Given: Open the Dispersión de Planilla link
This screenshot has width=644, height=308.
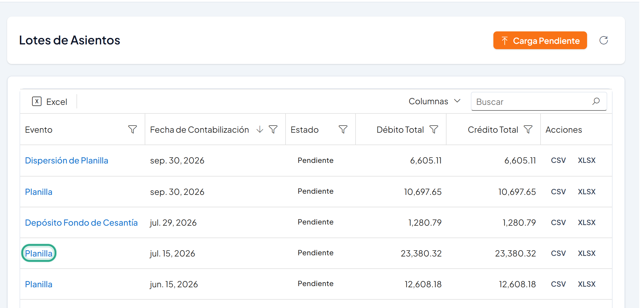Looking at the screenshot, I should click(67, 161).
